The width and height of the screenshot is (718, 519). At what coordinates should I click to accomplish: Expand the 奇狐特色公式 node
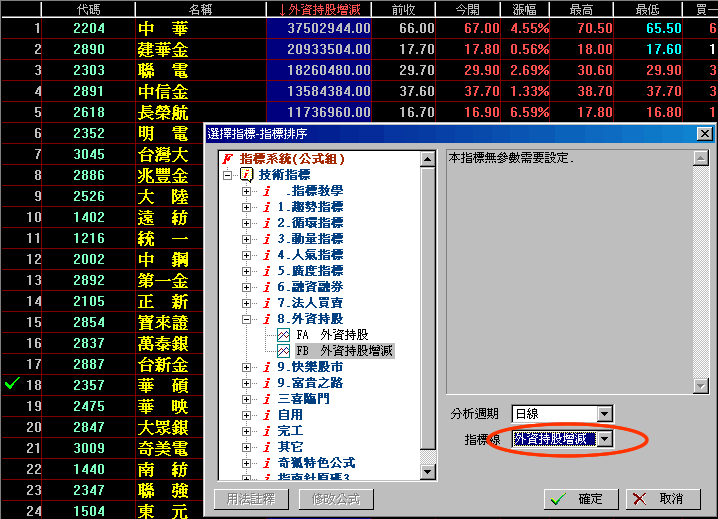click(x=246, y=463)
